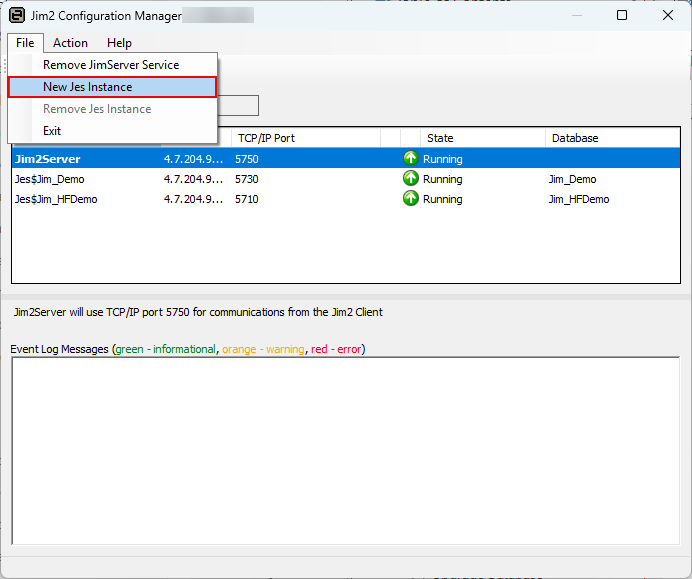Click port value 5750

point(247,159)
